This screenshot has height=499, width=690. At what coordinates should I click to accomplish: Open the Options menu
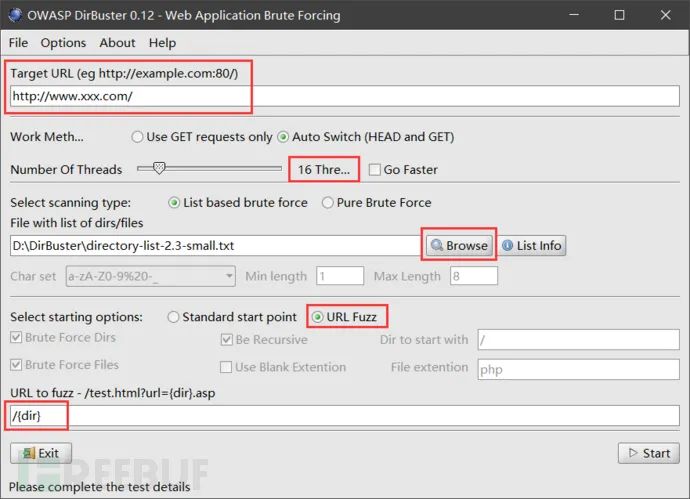(x=63, y=43)
